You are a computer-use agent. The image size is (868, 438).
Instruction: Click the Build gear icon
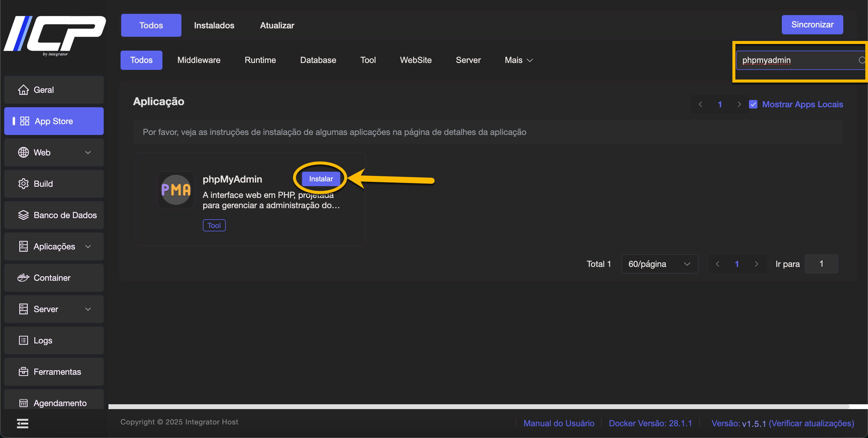(x=23, y=184)
